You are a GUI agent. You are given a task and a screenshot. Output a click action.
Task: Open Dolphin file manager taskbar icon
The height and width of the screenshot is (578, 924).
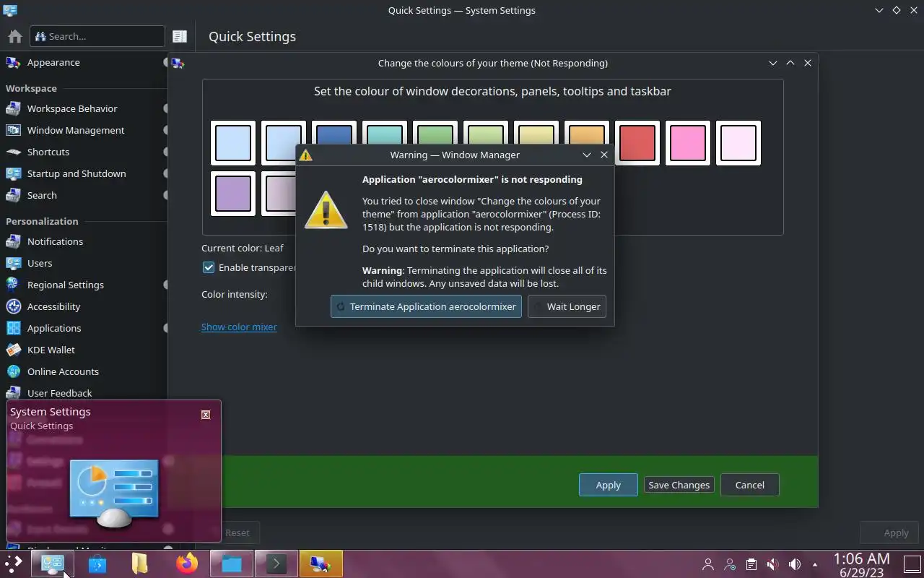coord(232,564)
